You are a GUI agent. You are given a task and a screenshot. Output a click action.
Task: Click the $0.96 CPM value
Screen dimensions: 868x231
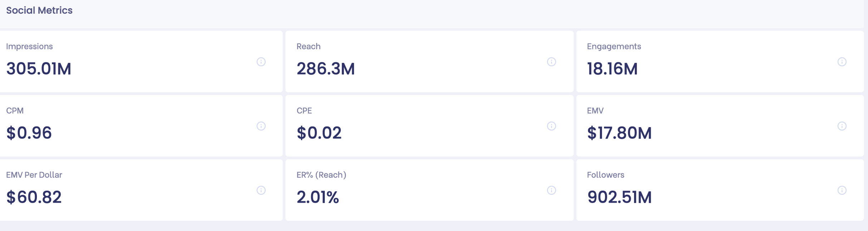pos(29,133)
